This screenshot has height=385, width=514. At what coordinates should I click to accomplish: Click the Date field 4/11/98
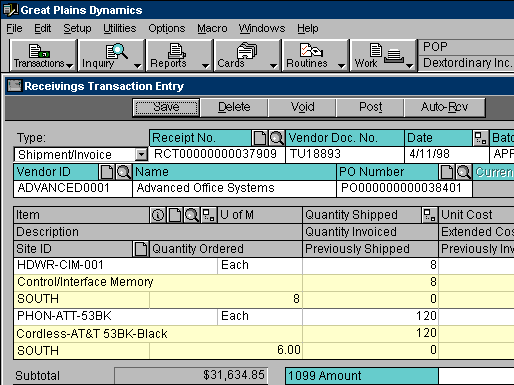pos(447,154)
